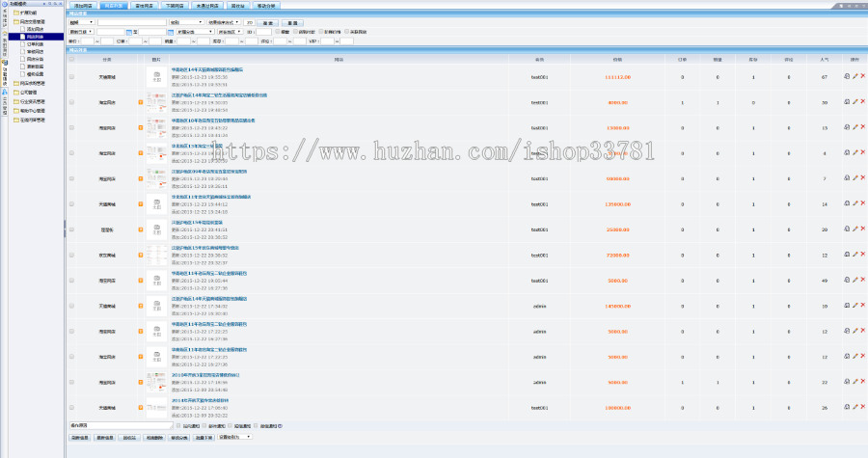Click the red X in the 100000.00 row
Image resolution: width=868 pixels, height=458 pixels.
(x=862, y=407)
